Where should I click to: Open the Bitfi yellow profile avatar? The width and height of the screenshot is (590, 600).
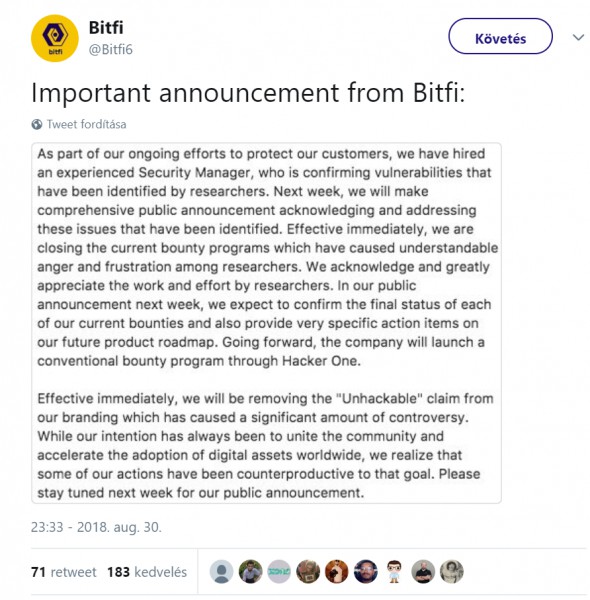pos(55,38)
